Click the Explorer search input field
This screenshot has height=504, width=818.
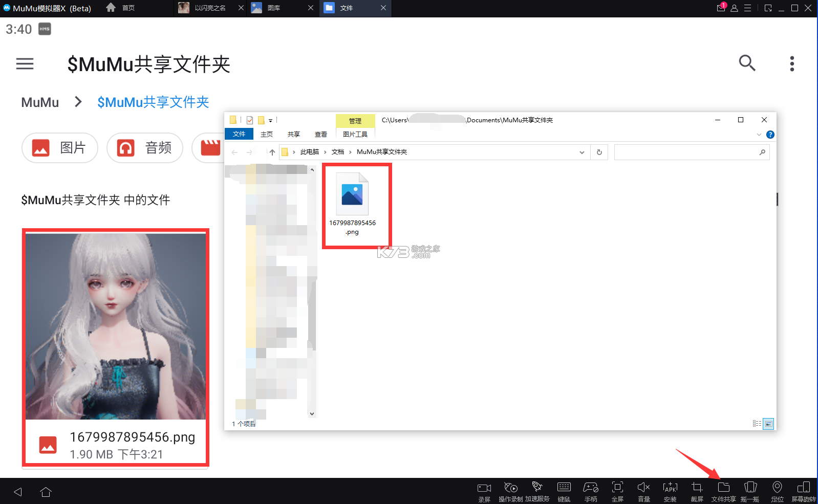(x=692, y=152)
